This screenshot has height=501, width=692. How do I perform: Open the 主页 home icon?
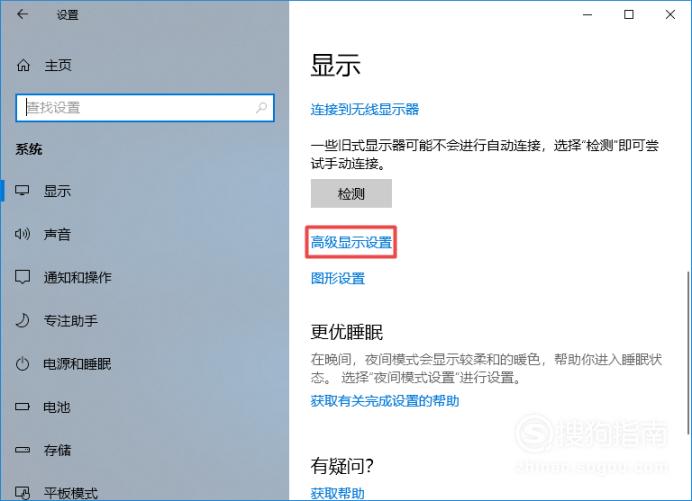pos(23,65)
